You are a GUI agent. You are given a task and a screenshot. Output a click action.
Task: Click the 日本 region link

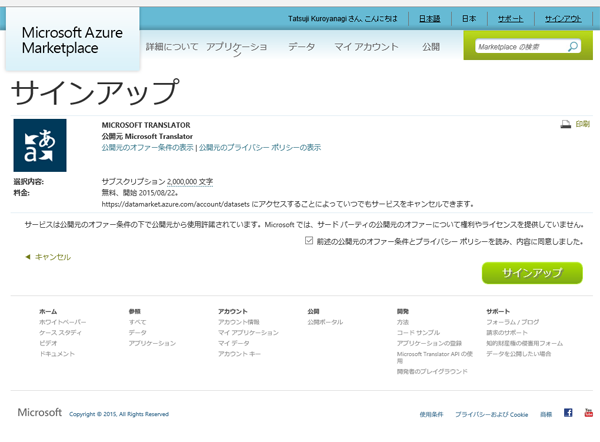[469, 18]
